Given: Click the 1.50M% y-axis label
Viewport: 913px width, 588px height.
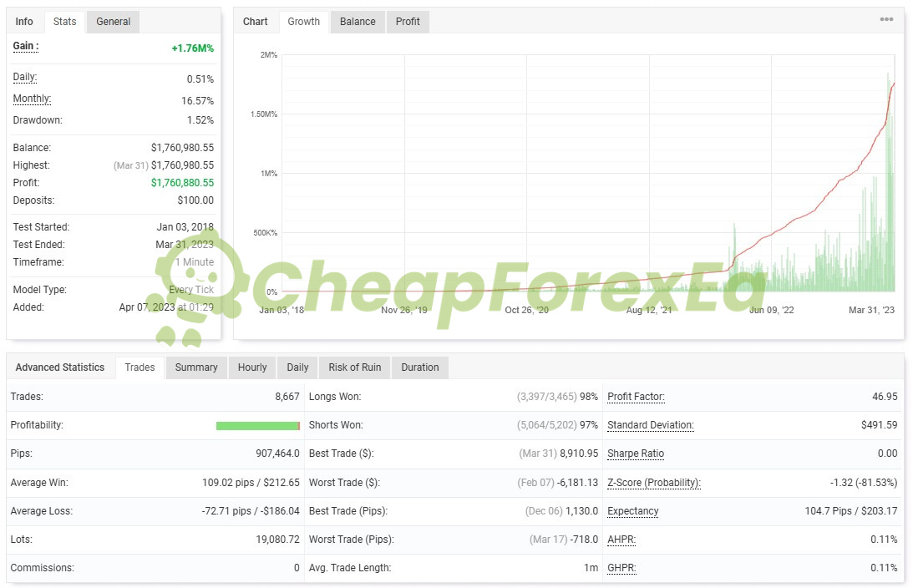Looking at the screenshot, I should [x=264, y=114].
